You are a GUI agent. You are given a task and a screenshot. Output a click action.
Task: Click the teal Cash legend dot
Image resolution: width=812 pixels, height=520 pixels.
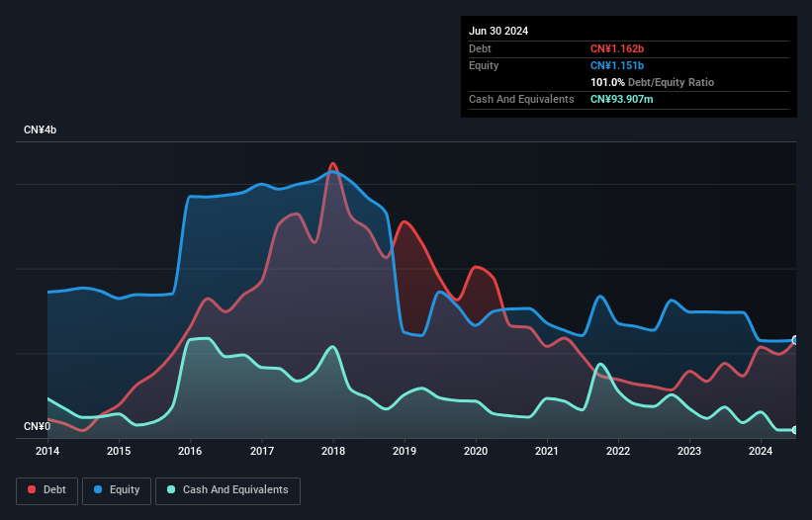pyautogui.click(x=171, y=489)
